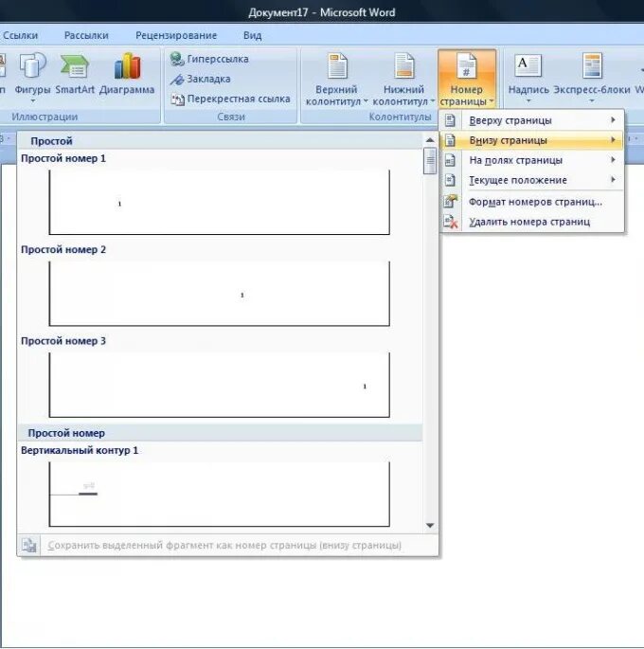This screenshot has height=649, width=644.
Task: Click the Простой номер 1 label
Action: pyautogui.click(x=63, y=158)
